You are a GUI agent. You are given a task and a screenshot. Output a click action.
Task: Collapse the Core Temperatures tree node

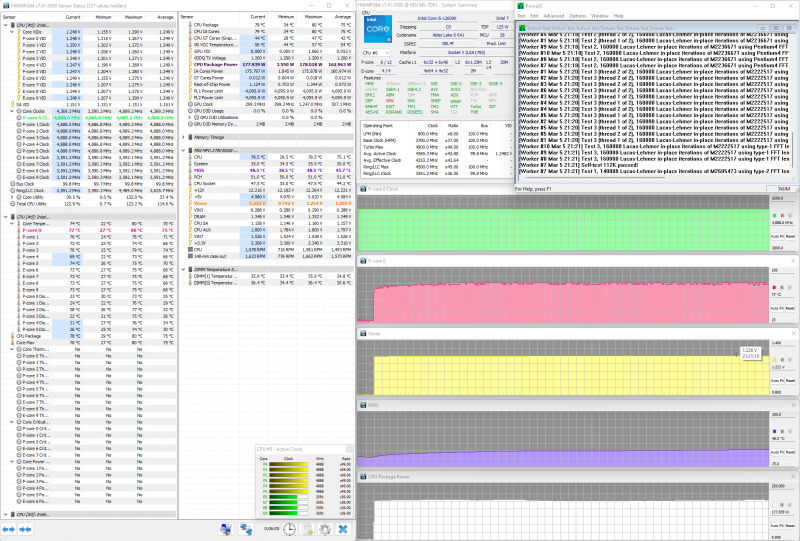click(x=12, y=224)
